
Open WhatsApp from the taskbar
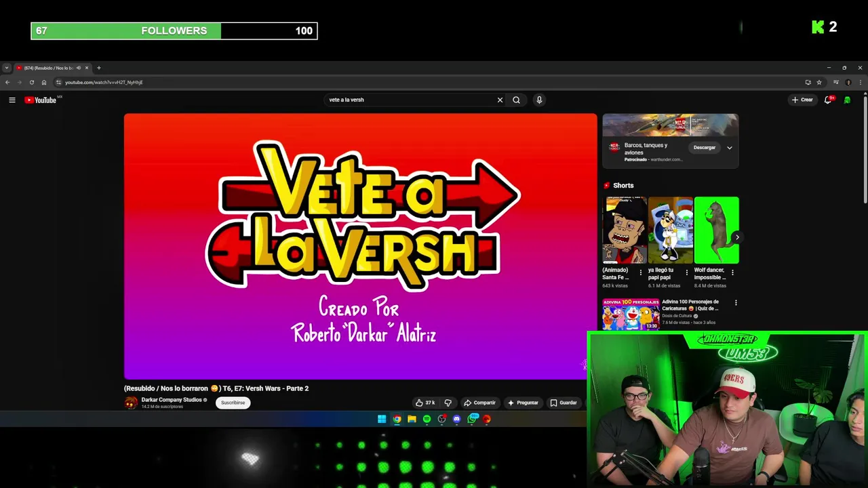pos(472,419)
